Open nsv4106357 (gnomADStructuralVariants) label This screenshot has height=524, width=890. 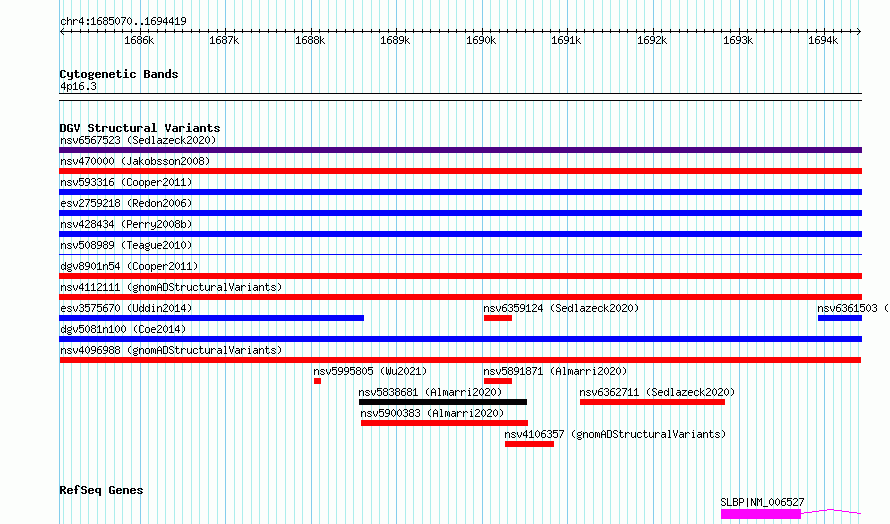coord(615,434)
